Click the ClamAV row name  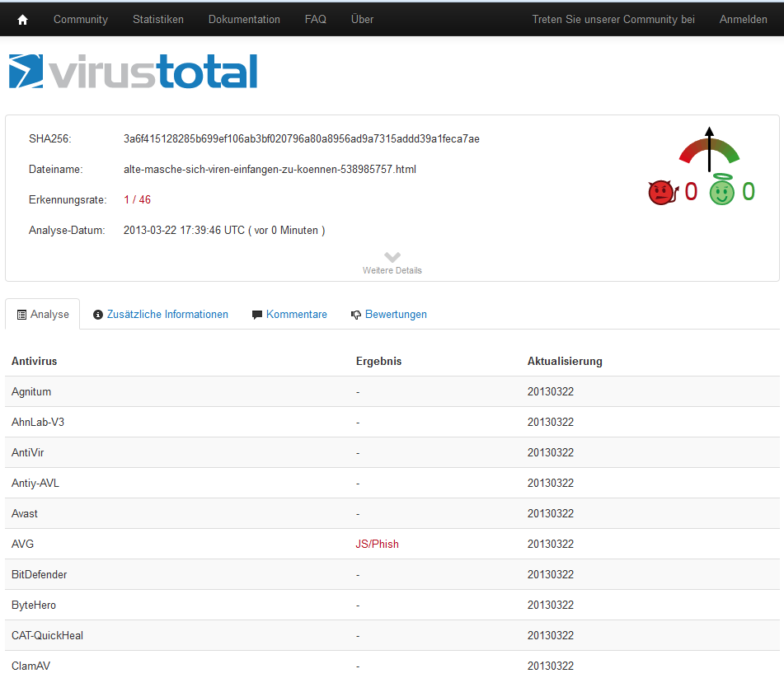pyautogui.click(x=31, y=666)
